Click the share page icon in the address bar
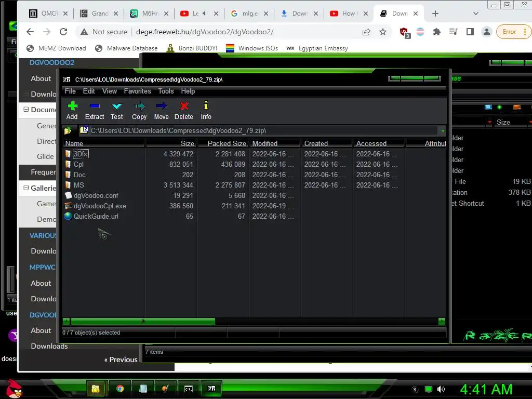The width and height of the screenshot is (532, 399). pyautogui.click(x=366, y=32)
